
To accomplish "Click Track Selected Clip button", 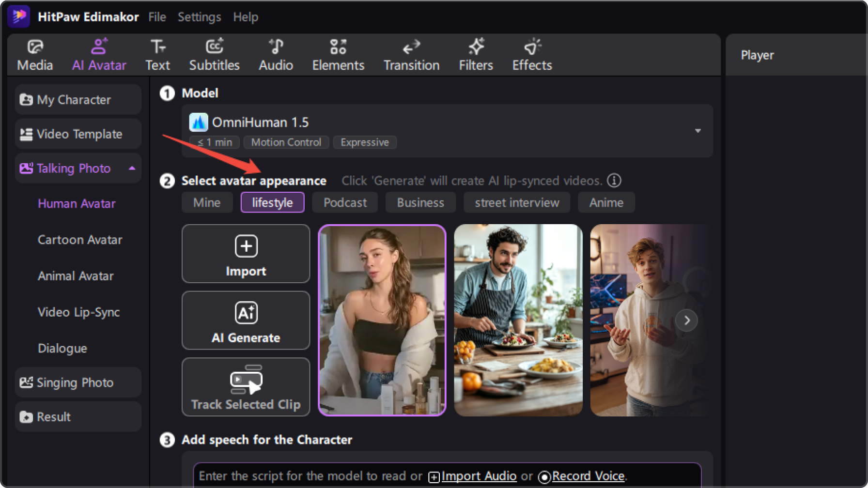I will pyautogui.click(x=246, y=387).
